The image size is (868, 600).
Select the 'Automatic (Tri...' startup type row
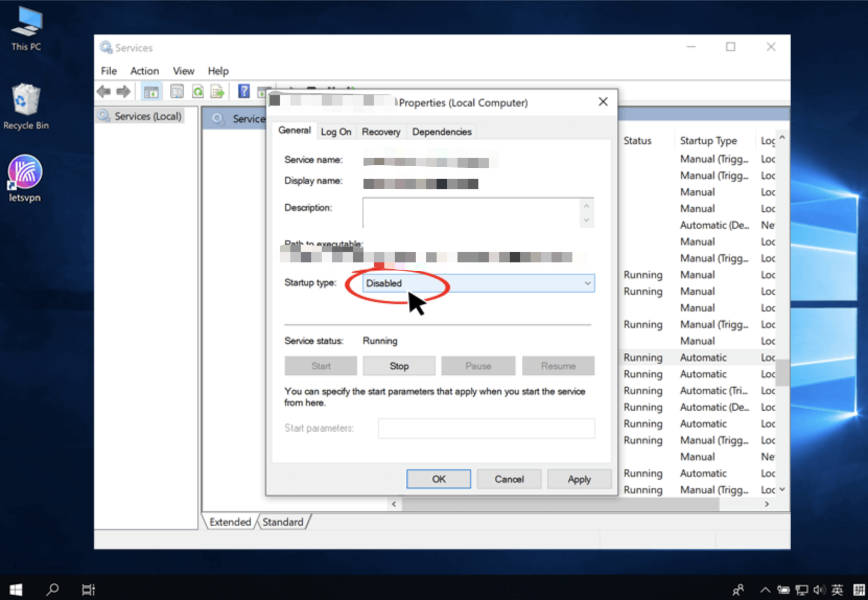coord(713,391)
